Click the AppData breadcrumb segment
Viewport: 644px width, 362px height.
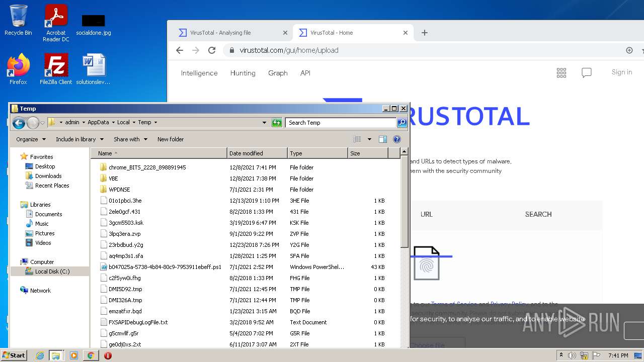(98, 122)
